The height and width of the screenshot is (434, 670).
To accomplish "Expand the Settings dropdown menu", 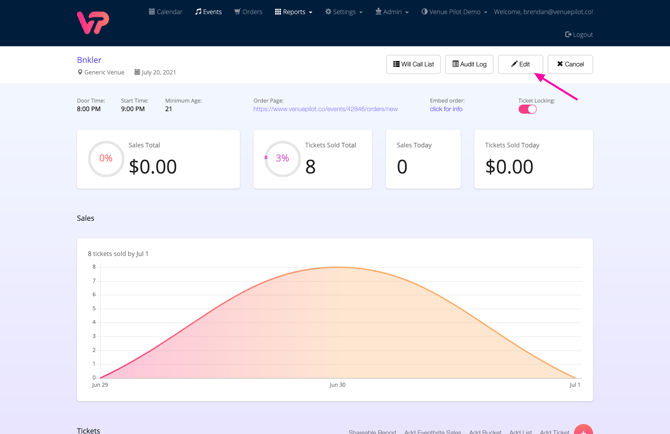I will pyautogui.click(x=344, y=12).
